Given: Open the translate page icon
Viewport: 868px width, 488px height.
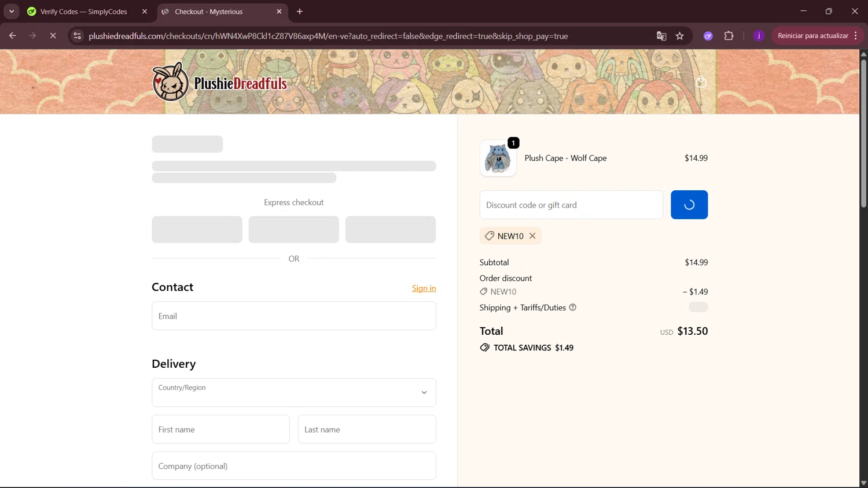Looking at the screenshot, I should [x=661, y=36].
